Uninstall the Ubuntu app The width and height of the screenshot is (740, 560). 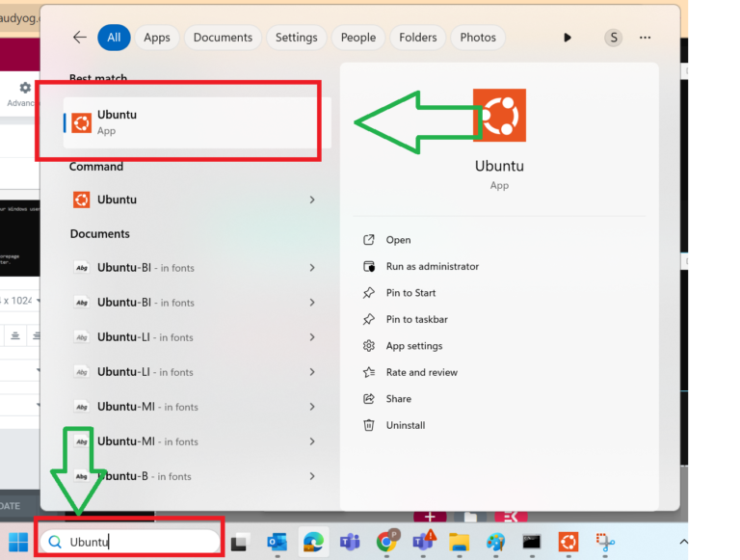(405, 425)
